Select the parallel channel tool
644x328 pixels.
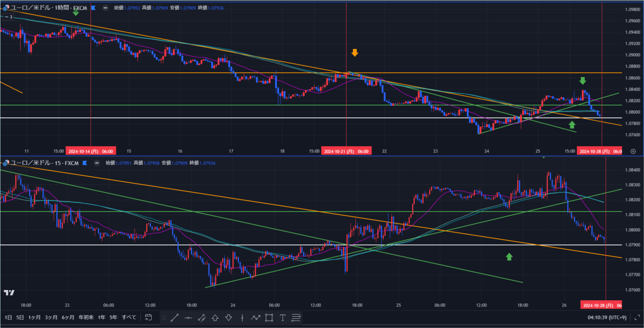tap(202, 317)
